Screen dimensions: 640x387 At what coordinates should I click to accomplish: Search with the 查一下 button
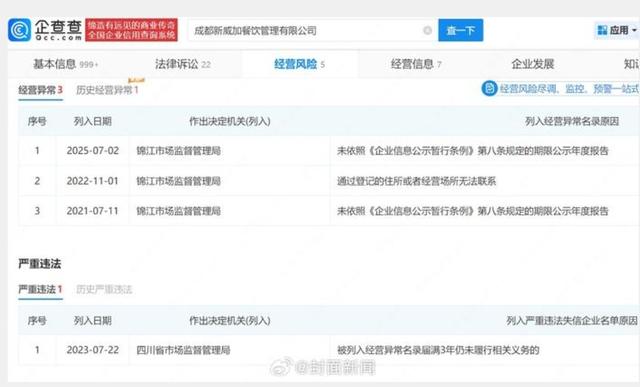(x=460, y=30)
